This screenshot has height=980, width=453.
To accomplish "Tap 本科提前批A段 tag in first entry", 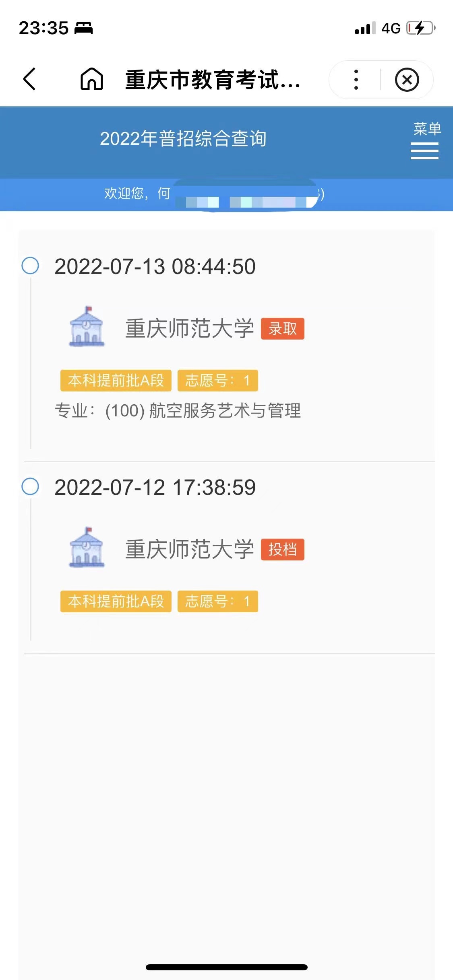I will click(x=116, y=381).
